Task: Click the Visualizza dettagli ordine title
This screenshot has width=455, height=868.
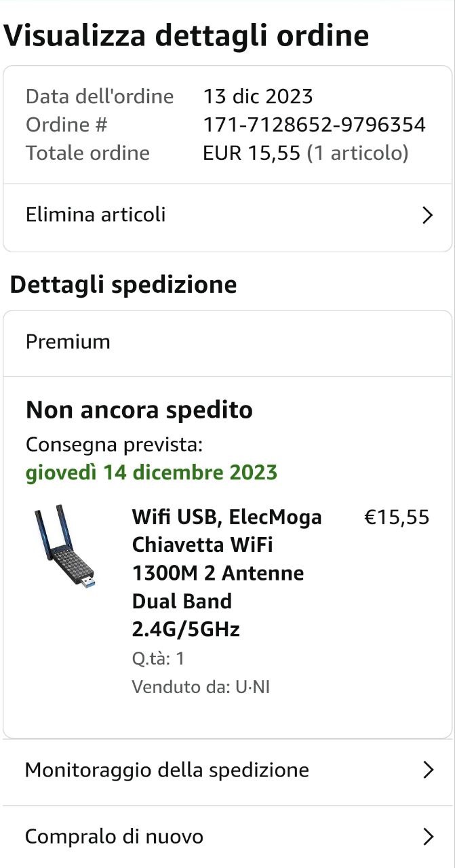Action: pos(186,35)
